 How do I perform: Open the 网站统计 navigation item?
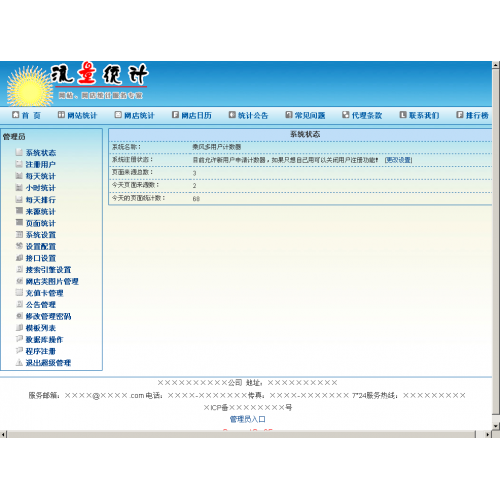pos(77,115)
